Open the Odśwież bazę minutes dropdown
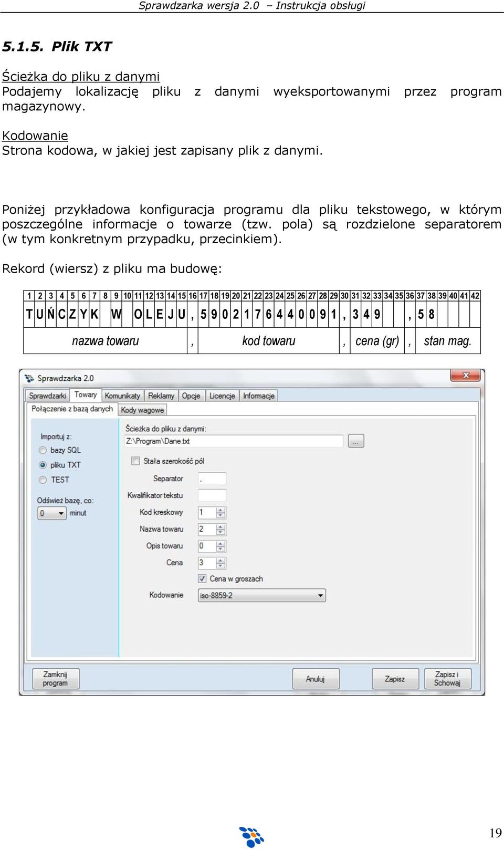Screen dimensions: 504x850 coord(52,513)
